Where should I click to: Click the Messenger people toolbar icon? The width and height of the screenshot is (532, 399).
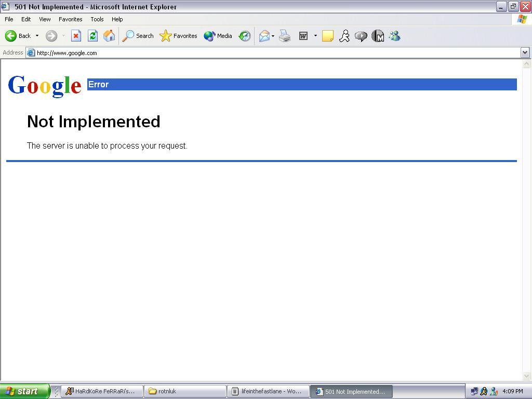click(x=395, y=36)
